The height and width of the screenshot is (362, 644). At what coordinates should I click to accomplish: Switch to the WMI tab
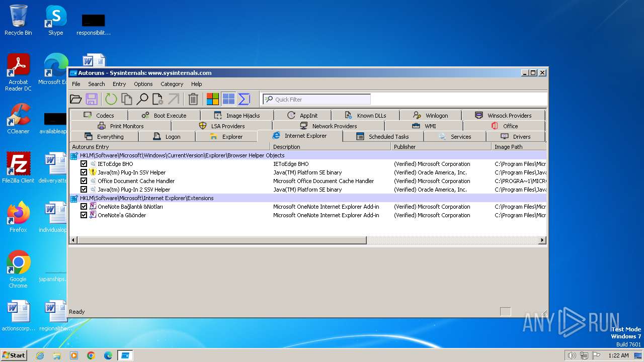pyautogui.click(x=424, y=126)
